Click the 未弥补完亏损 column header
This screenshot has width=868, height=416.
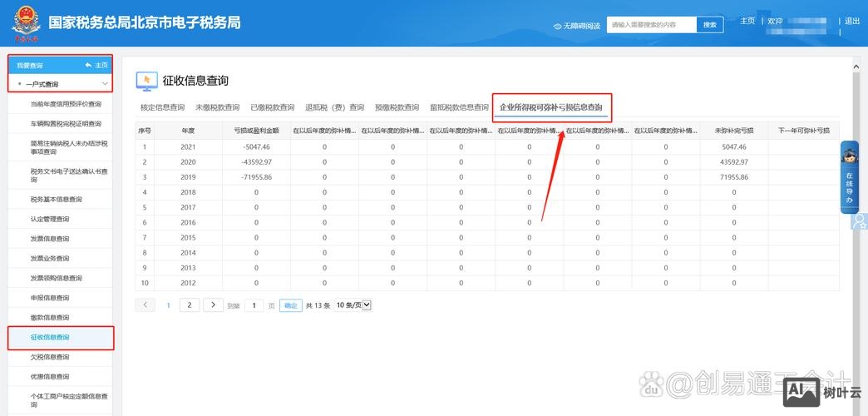pyautogui.click(x=734, y=131)
